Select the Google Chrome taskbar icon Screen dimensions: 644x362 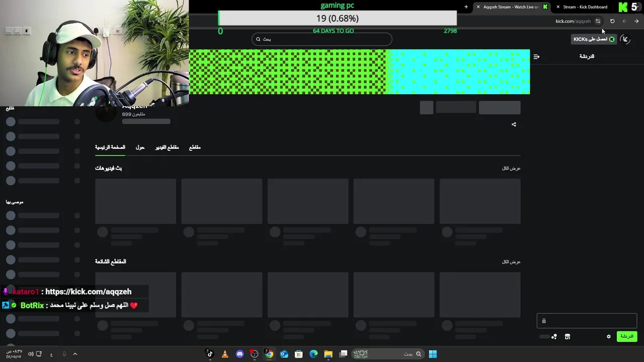(x=269, y=354)
